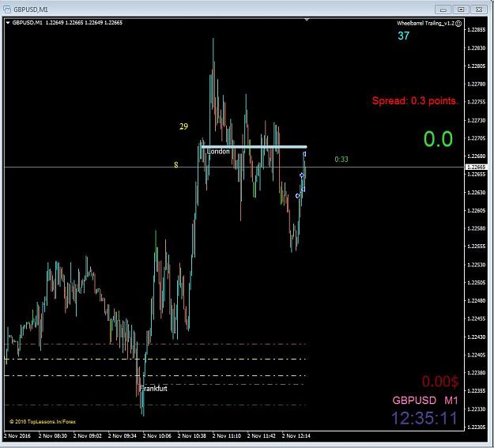Click price axis label 1.22755
The height and width of the screenshot is (448, 494).
477,102
